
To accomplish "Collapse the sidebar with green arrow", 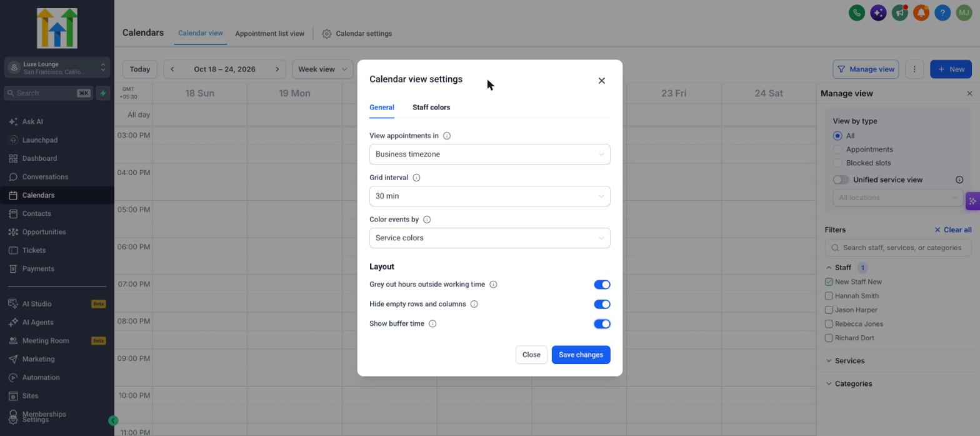I will (113, 421).
